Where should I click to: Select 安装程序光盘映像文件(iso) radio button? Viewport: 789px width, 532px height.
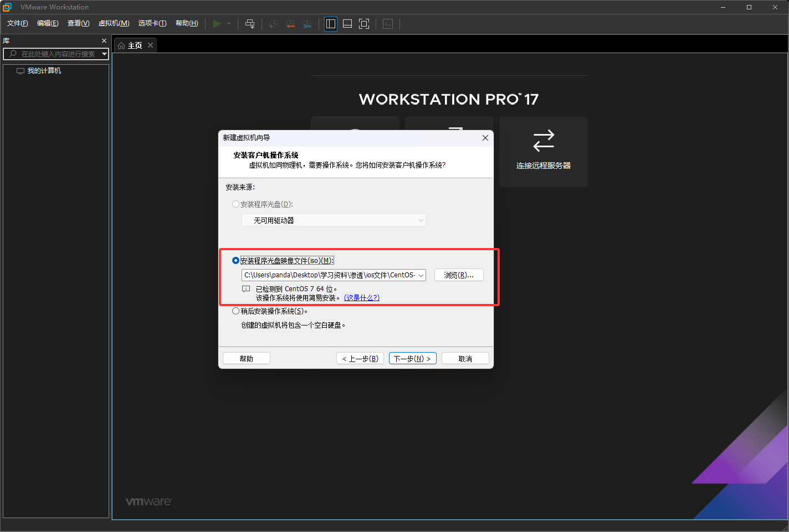click(235, 261)
